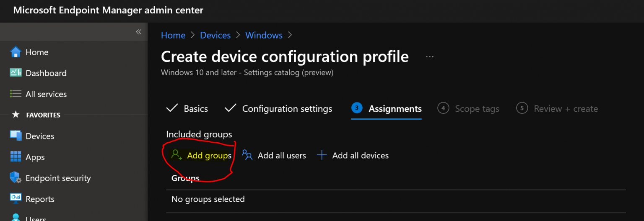Switch to the Configuration settings tab
The image size is (644, 221).
pos(278,109)
